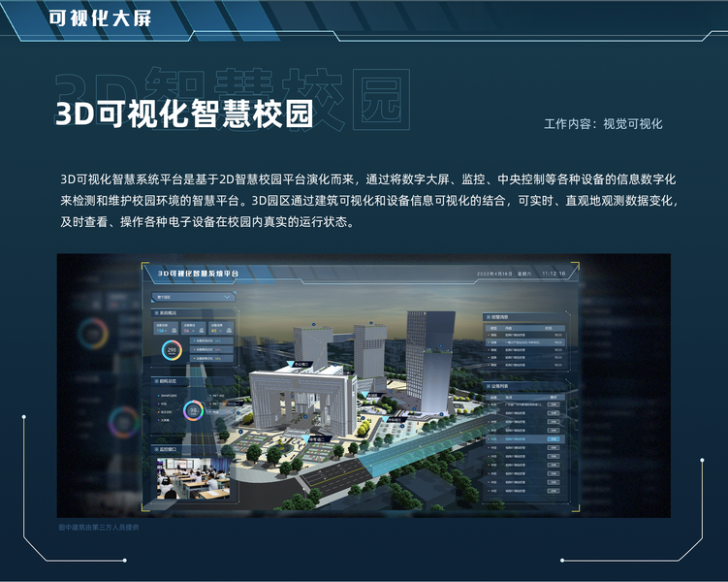The width and height of the screenshot is (728, 582).
Task: Click the 监控窗口 panel header icon
Action: click(156, 449)
